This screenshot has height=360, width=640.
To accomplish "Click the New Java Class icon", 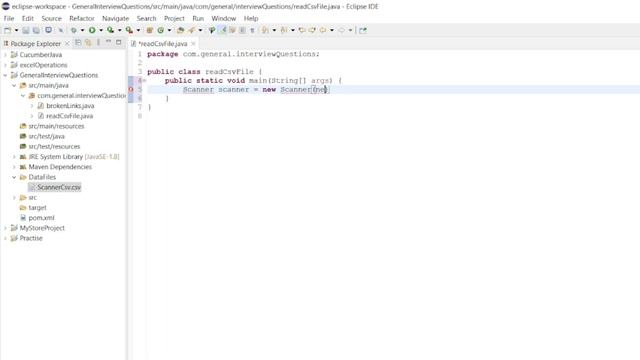I will pos(160,30).
